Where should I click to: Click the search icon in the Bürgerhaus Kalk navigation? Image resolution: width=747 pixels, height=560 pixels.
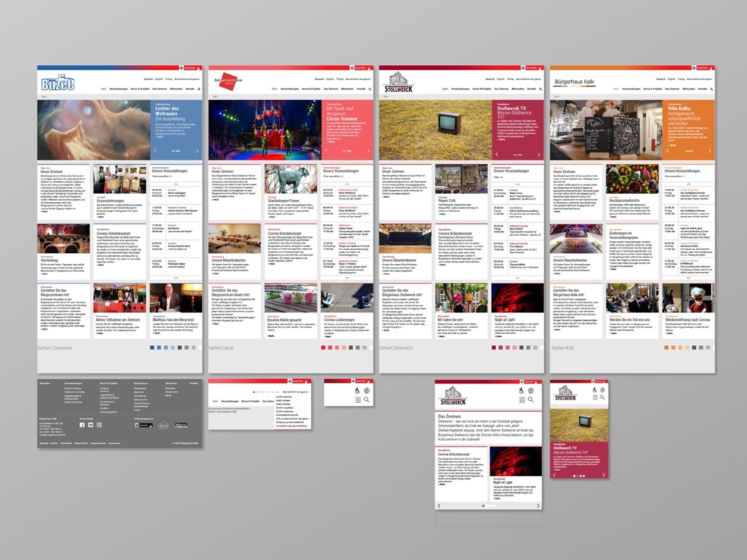pyautogui.click(x=711, y=88)
